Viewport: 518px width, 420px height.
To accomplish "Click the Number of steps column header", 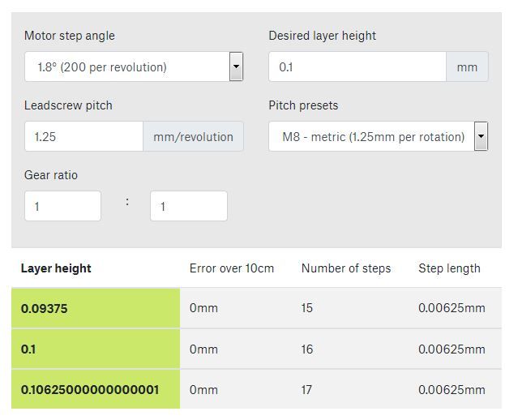I will tap(346, 268).
